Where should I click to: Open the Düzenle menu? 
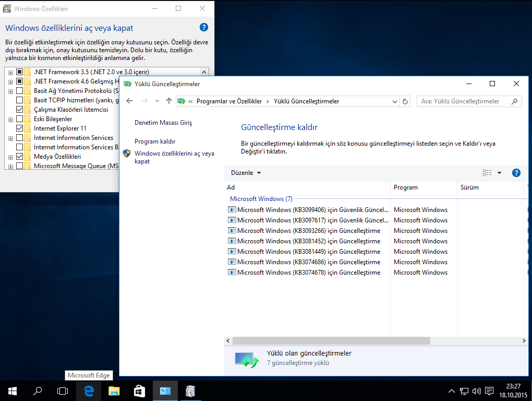coord(246,173)
